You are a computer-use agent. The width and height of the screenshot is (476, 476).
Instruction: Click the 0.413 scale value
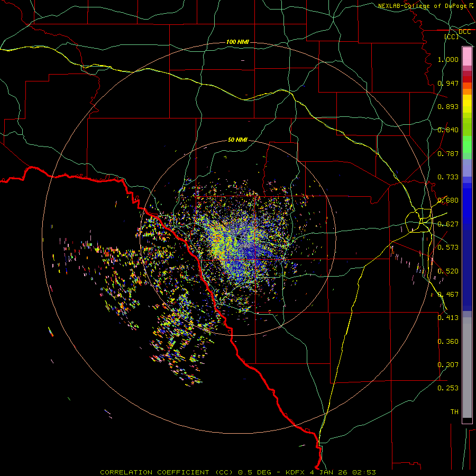tap(448, 318)
